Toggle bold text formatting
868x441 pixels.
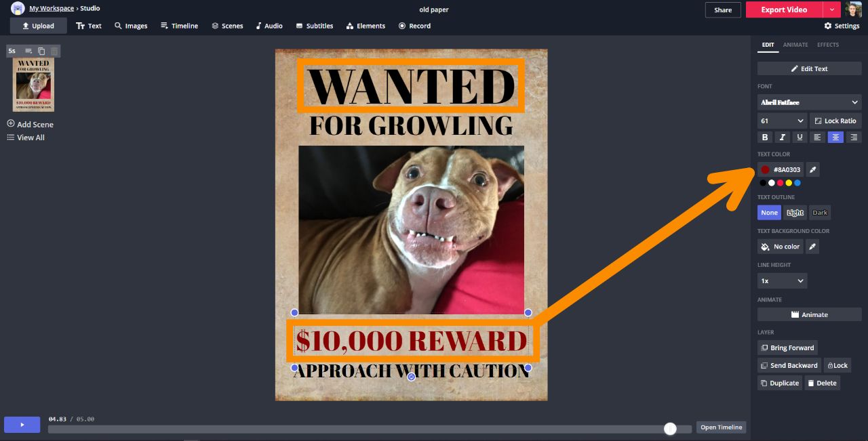point(766,137)
